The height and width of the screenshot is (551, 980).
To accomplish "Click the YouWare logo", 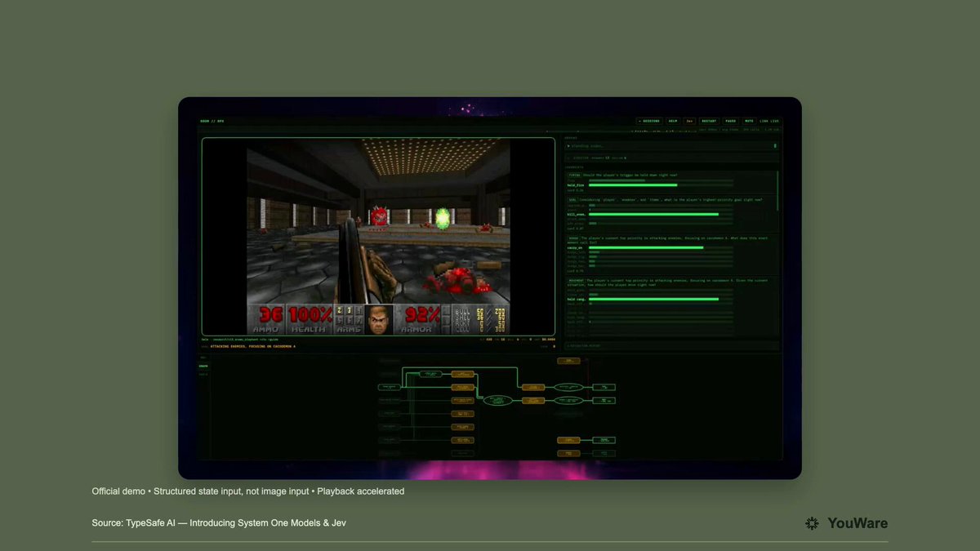I will coord(846,523).
